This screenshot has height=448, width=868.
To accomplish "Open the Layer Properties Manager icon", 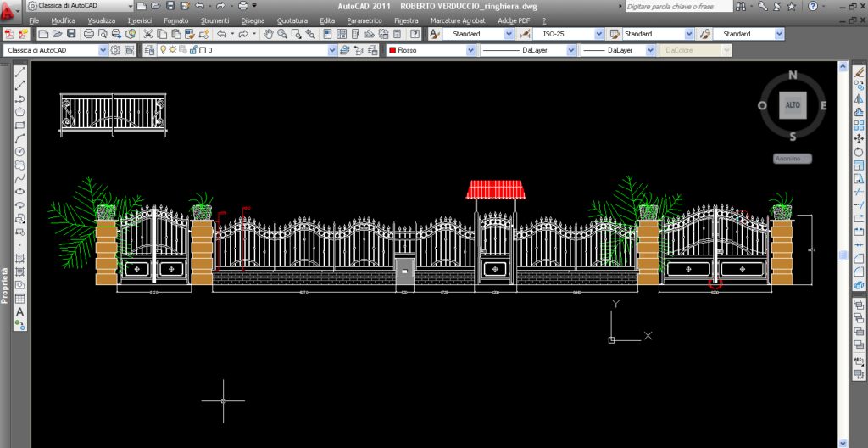I will (149, 50).
